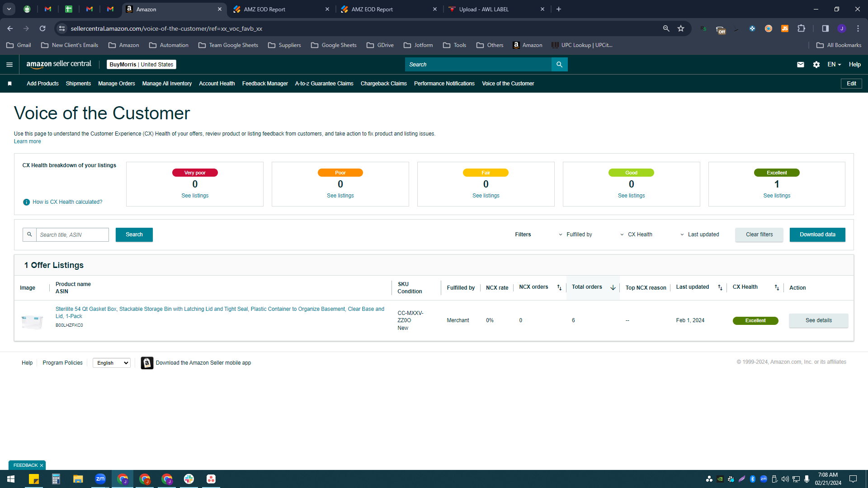Click the teal Search button for listings

click(x=134, y=235)
